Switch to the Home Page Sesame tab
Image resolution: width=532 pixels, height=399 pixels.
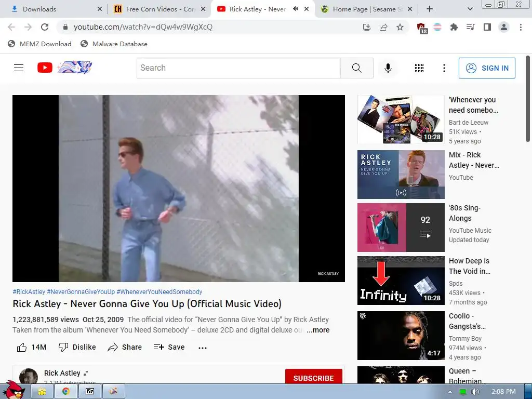[366, 9]
